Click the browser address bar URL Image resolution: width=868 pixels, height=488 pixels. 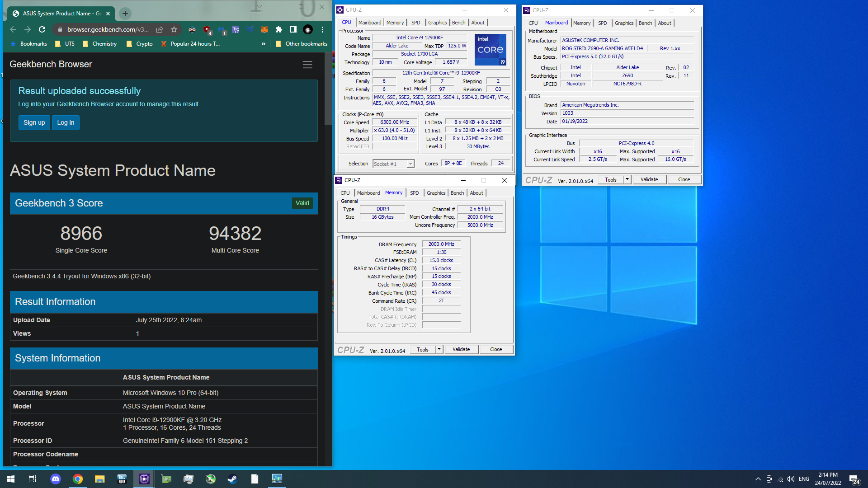pos(108,29)
